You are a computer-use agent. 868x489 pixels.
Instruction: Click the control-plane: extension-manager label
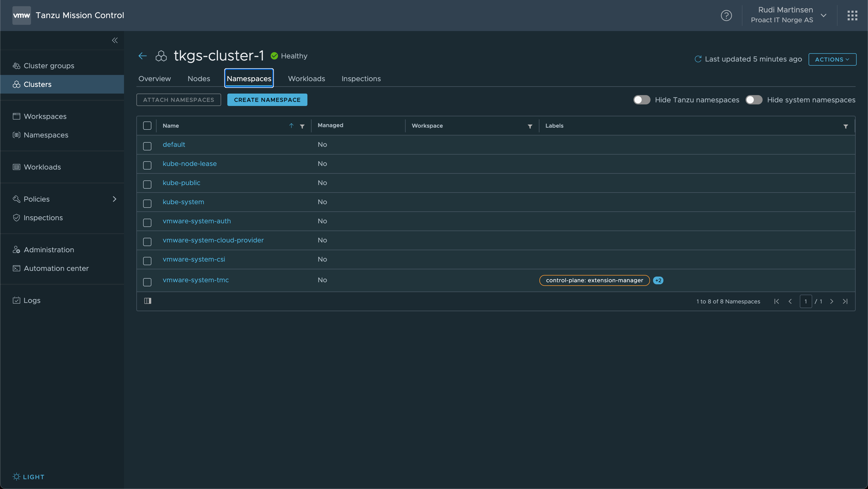pyautogui.click(x=594, y=280)
